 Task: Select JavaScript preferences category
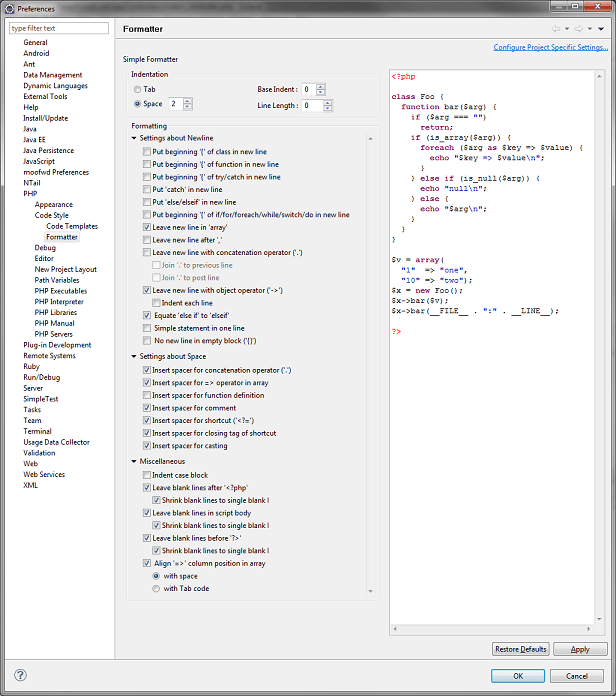[39, 162]
